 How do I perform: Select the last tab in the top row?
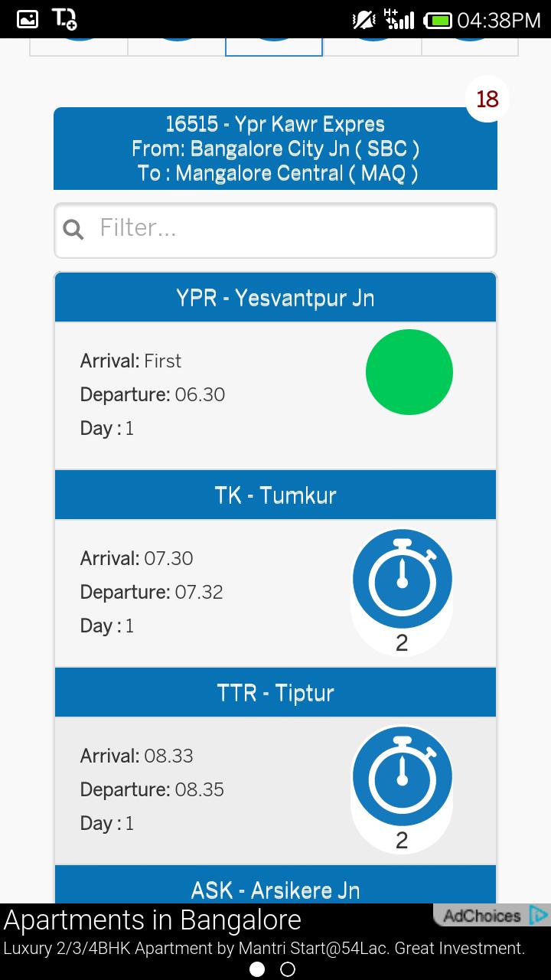point(469,44)
